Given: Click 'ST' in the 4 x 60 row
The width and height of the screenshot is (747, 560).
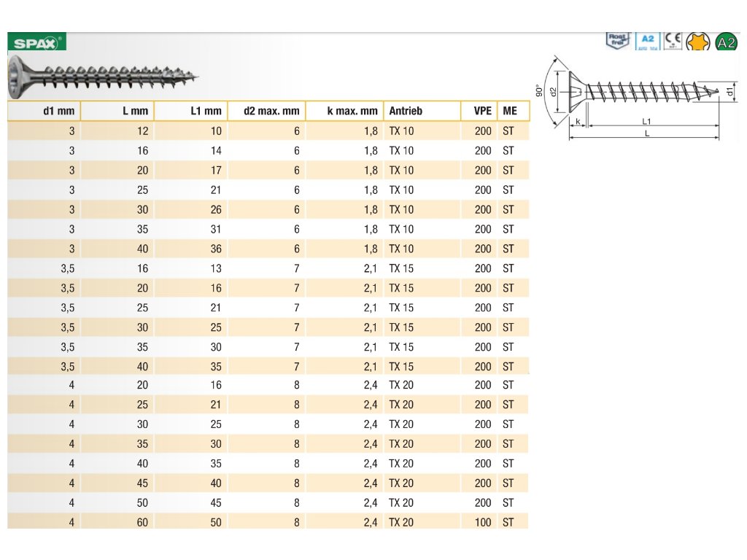Looking at the screenshot, I should (508, 522).
